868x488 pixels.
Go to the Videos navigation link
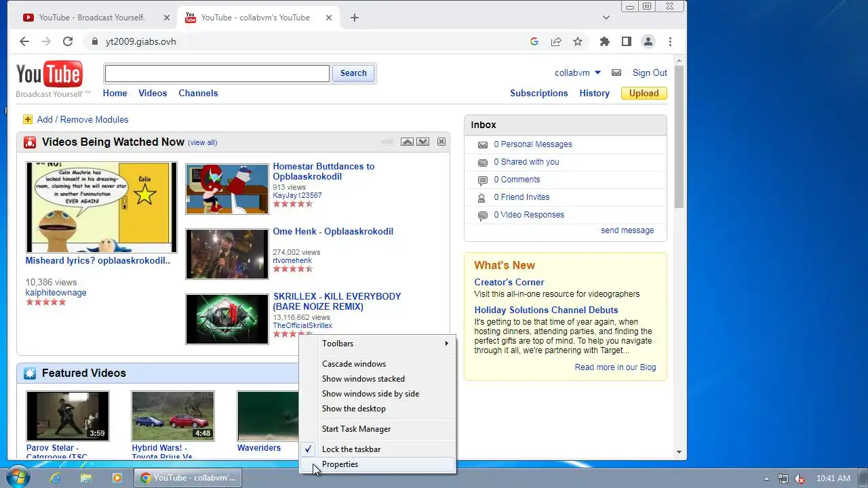tap(153, 94)
